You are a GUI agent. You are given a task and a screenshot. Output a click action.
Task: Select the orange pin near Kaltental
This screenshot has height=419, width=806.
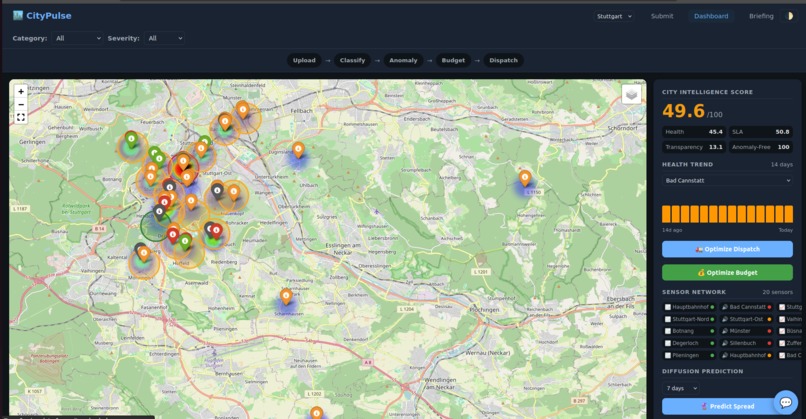tap(144, 253)
